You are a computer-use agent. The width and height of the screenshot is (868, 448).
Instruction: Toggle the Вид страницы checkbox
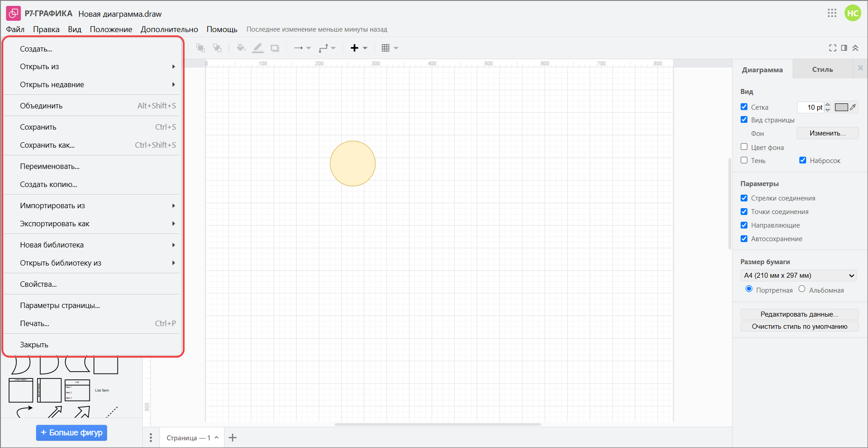tap(744, 119)
